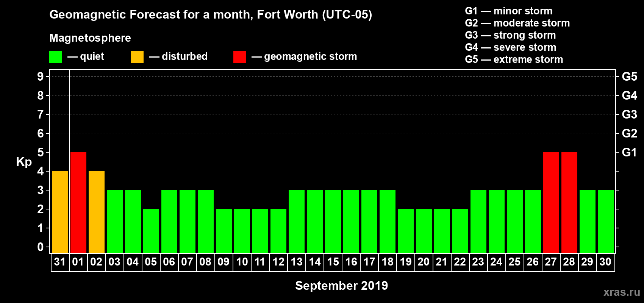Select the green bar for day 13
The image size is (644, 303).
[297, 221]
